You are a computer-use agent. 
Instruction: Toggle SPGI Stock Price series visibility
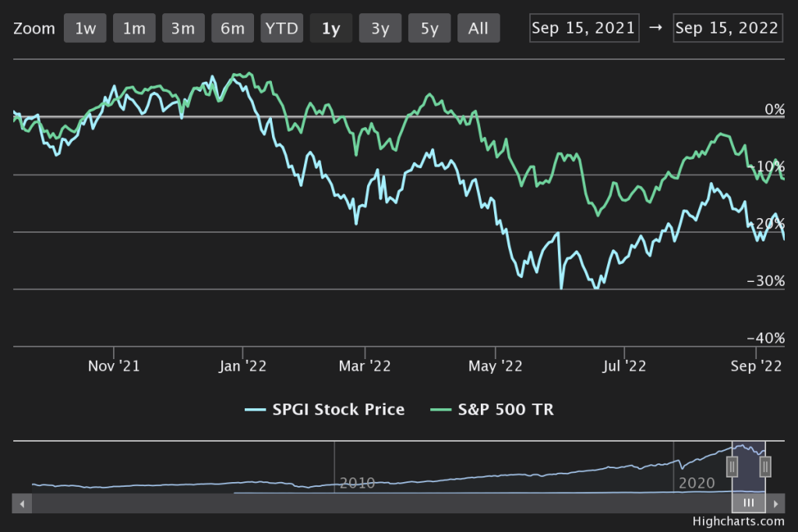pyautogui.click(x=324, y=410)
